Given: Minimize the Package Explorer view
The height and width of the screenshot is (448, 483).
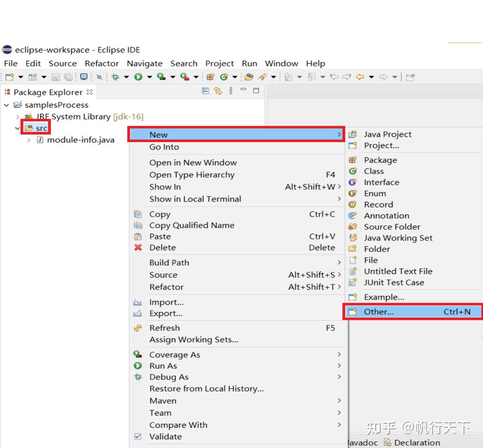Looking at the screenshot, I should tap(244, 91).
